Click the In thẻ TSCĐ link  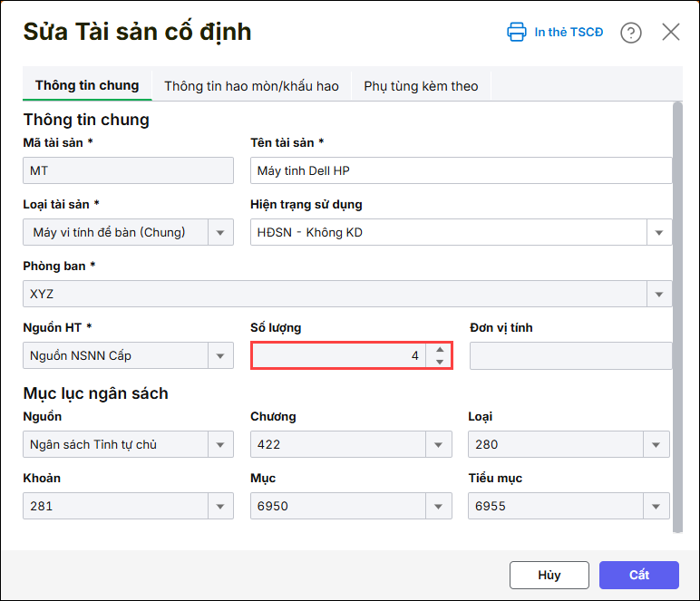(569, 33)
